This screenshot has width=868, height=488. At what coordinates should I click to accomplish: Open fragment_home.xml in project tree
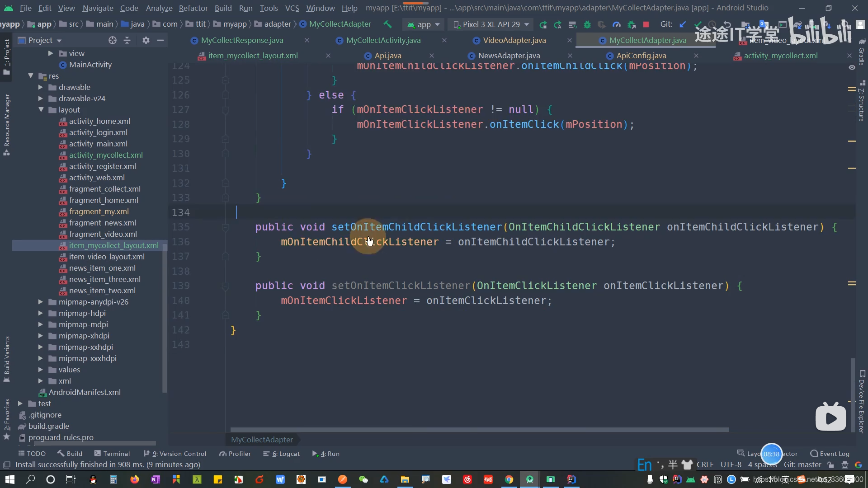[104, 200]
